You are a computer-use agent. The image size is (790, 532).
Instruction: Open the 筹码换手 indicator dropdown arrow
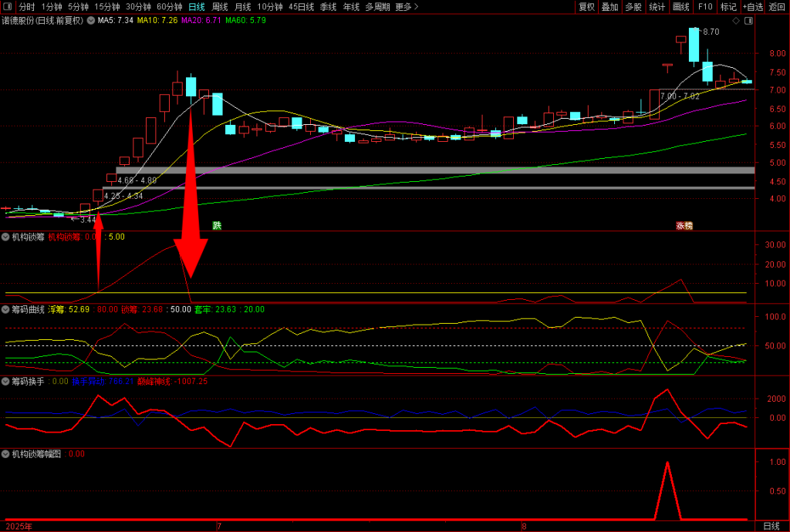pos(6,381)
